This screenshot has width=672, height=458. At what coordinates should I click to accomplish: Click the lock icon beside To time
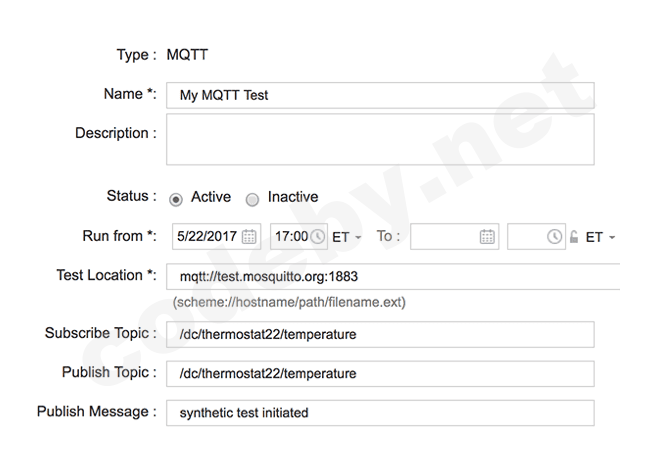click(574, 237)
